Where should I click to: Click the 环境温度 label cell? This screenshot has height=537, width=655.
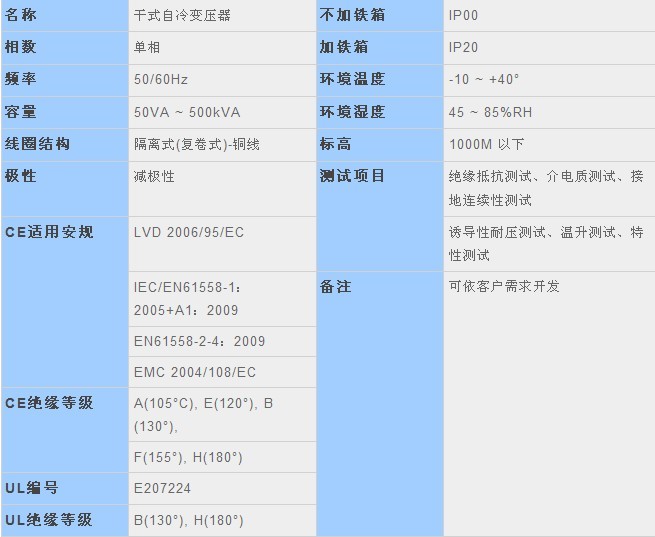pos(352,79)
